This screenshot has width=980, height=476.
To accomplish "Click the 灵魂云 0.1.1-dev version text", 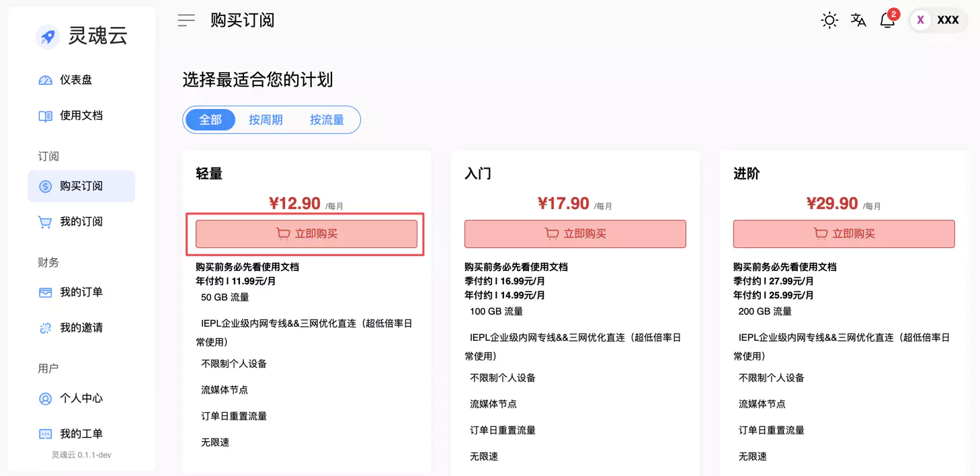I will (81, 455).
